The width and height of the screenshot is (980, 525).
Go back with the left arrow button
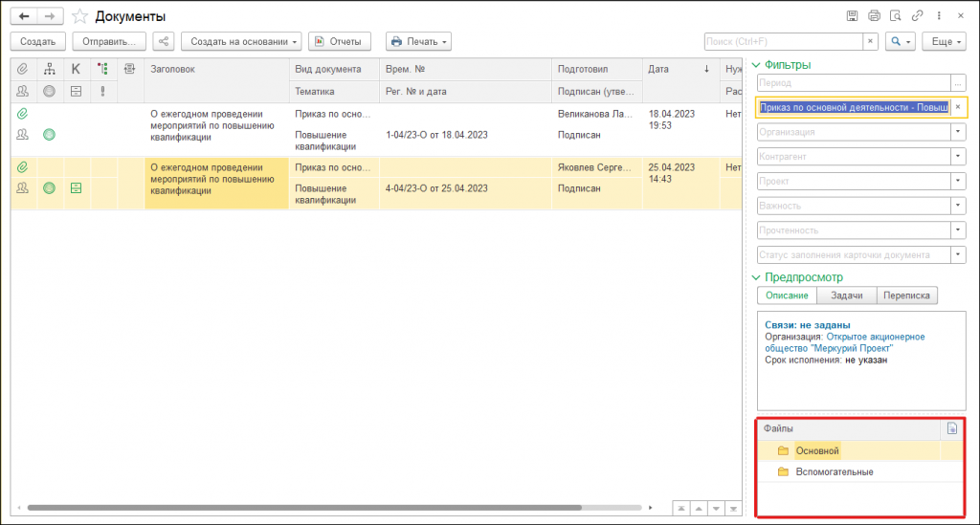[24, 16]
